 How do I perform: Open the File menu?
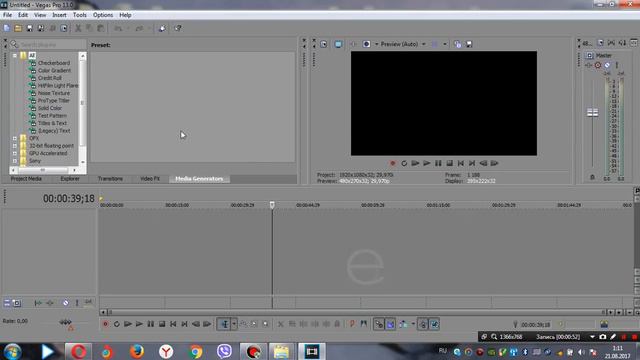(x=7, y=15)
